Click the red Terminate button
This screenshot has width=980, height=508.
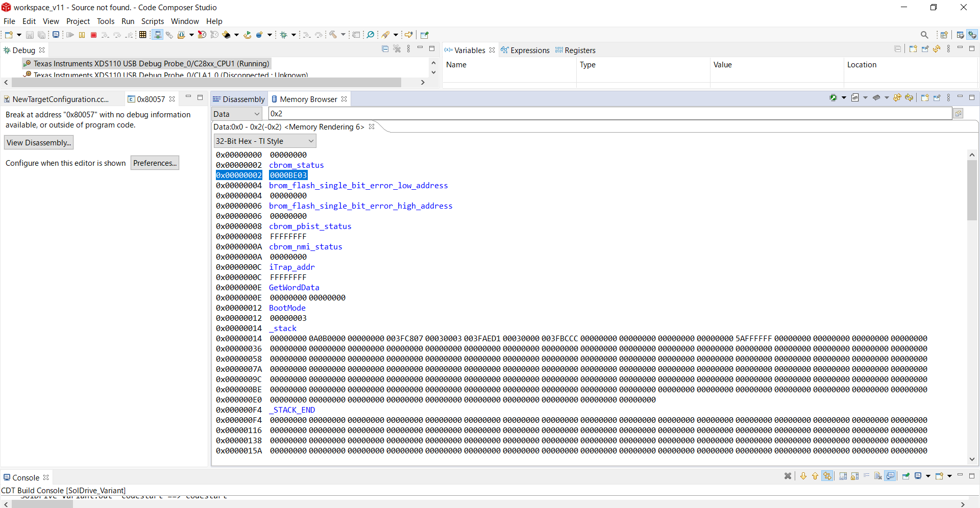click(93, 35)
